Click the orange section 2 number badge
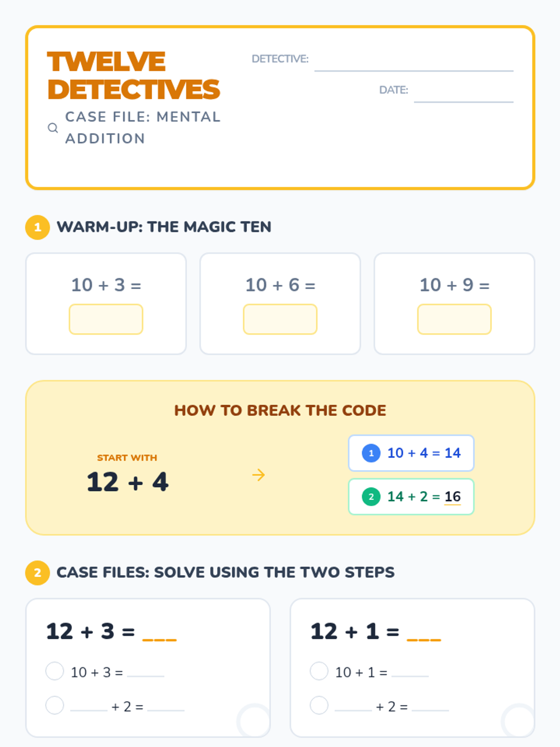Image resolution: width=560 pixels, height=747 pixels. click(38, 573)
